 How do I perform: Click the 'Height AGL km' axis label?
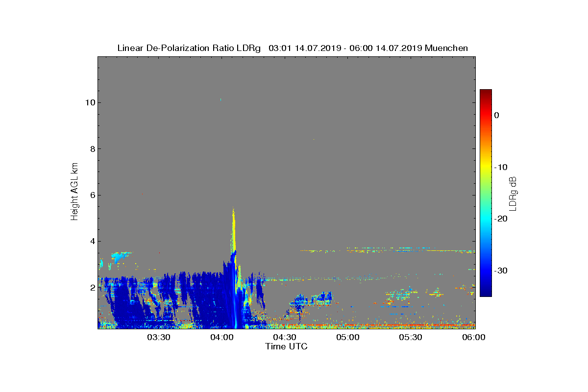[74, 192]
